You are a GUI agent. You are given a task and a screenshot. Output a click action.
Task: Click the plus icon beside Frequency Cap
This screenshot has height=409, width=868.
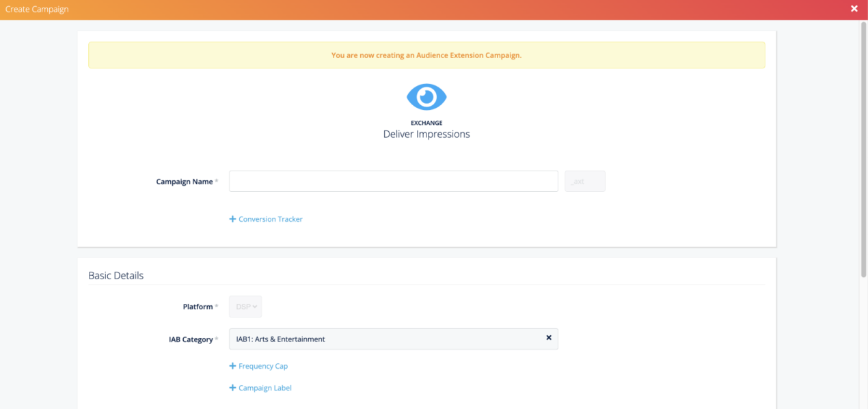[x=232, y=366]
